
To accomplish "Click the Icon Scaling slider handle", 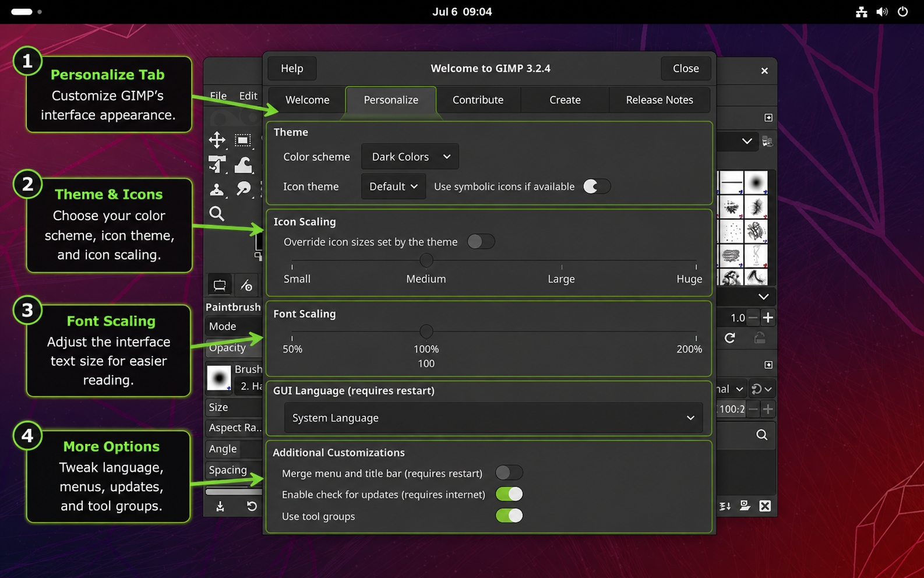I will [426, 260].
